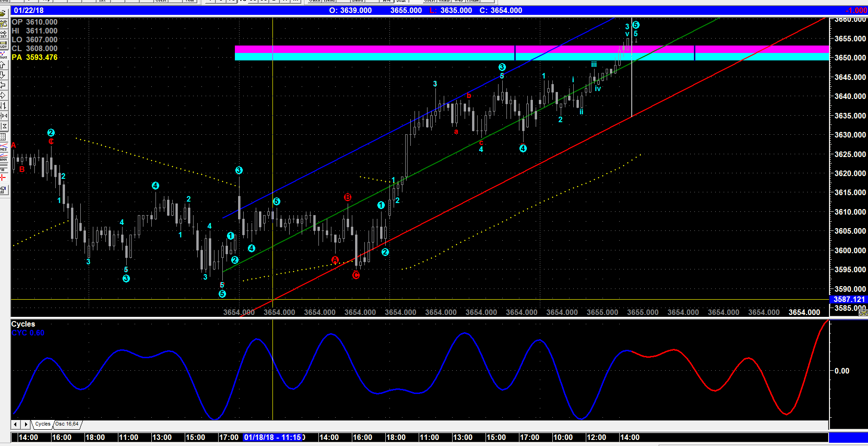Click the down arrow tool icon
The image size is (868, 446).
4,75
